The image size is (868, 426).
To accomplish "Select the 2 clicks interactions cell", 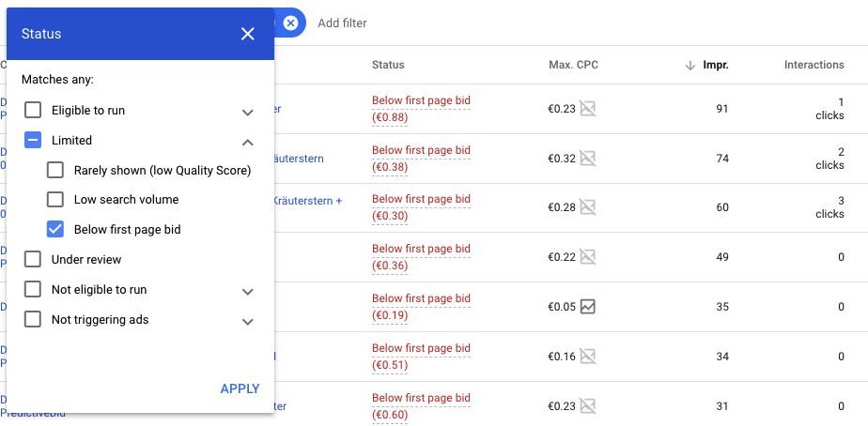I will pyautogui.click(x=829, y=159).
